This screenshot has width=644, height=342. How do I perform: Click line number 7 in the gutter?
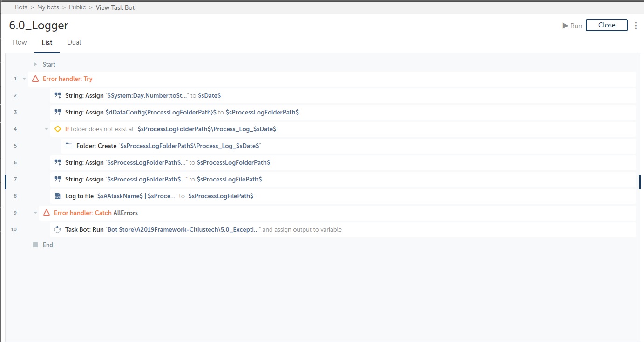coord(15,179)
